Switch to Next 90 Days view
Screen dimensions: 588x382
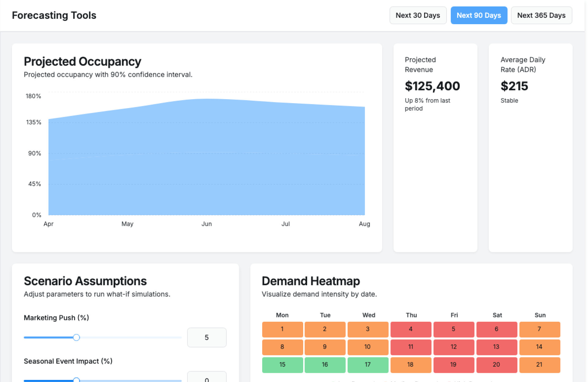pos(479,15)
